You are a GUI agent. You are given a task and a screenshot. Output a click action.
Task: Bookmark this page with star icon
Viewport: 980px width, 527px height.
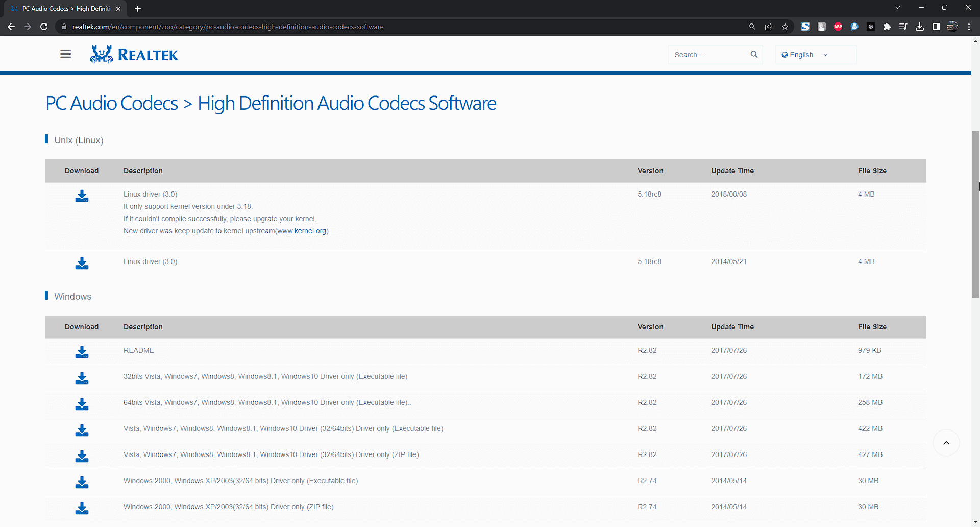point(785,27)
